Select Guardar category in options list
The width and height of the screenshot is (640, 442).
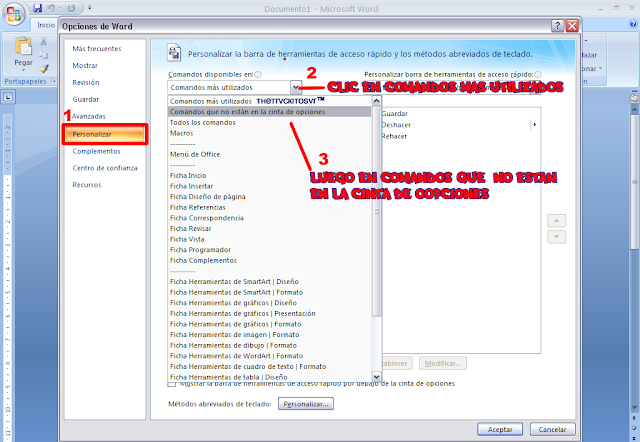pyautogui.click(x=86, y=99)
